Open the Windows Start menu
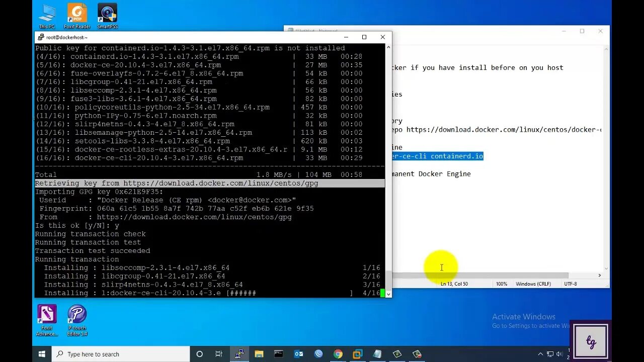The width and height of the screenshot is (644, 362). [x=42, y=354]
